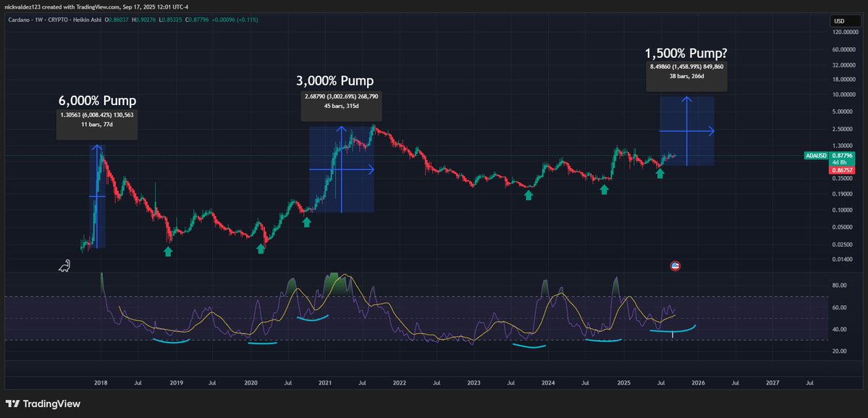This screenshot has height=418, width=868.
Task: Select the '1,500% Pump?' text annotation
Action: [686, 54]
